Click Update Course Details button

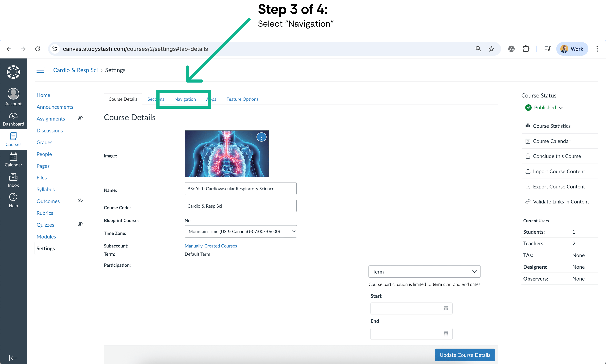(x=465, y=355)
